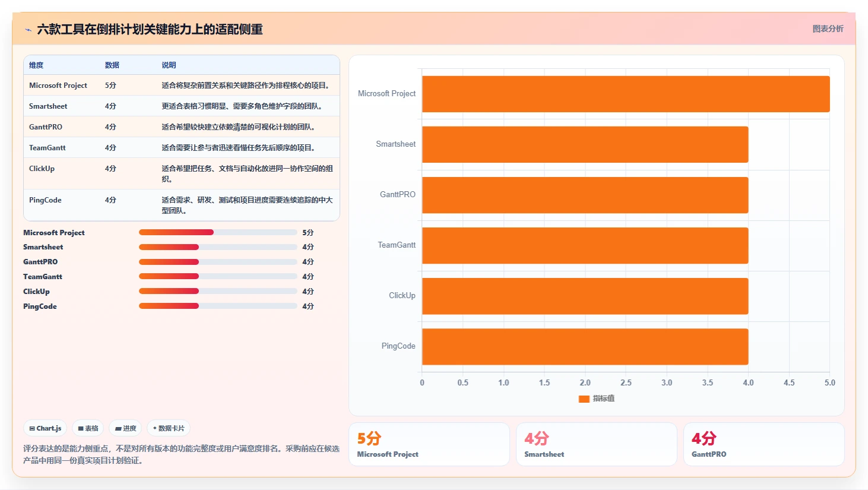Open the 4分 Smartsheet data card

click(x=597, y=444)
